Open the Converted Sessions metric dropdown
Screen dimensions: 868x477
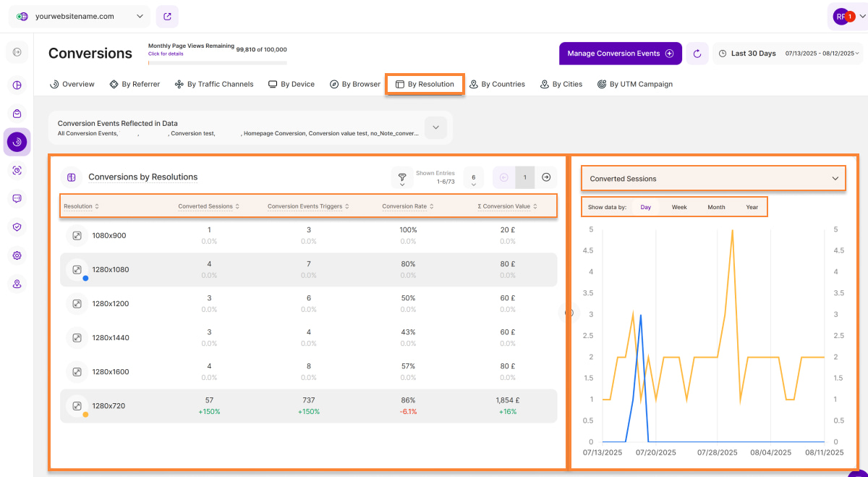click(713, 179)
